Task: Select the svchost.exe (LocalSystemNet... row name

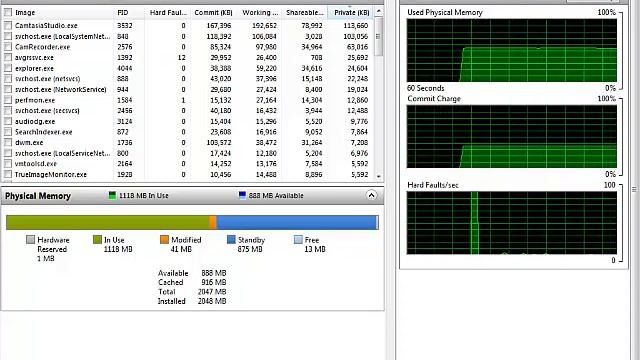Action: coord(62,36)
